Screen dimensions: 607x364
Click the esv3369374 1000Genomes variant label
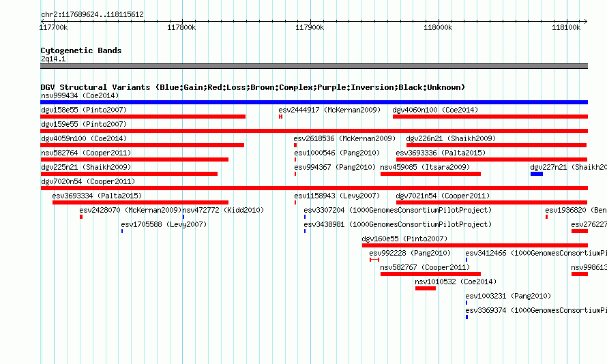pyautogui.click(x=536, y=310)
